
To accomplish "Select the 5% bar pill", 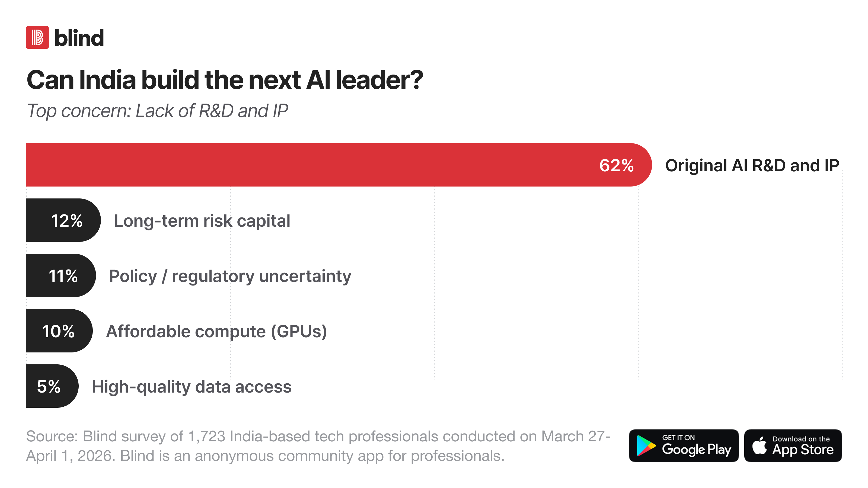I will coord(52,386).
